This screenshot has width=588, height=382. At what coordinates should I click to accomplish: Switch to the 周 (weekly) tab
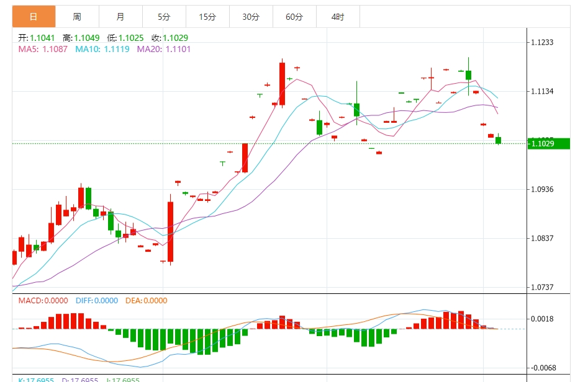pyautogui.click(x=77, y=17)
